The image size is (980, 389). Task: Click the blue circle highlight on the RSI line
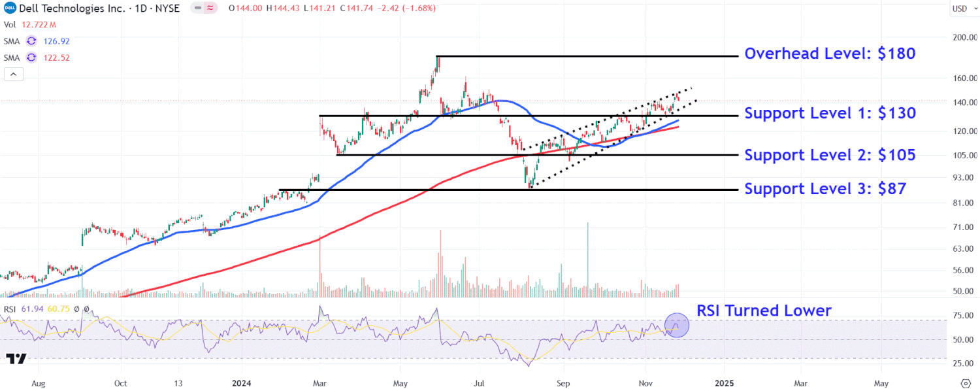point(677,325)
